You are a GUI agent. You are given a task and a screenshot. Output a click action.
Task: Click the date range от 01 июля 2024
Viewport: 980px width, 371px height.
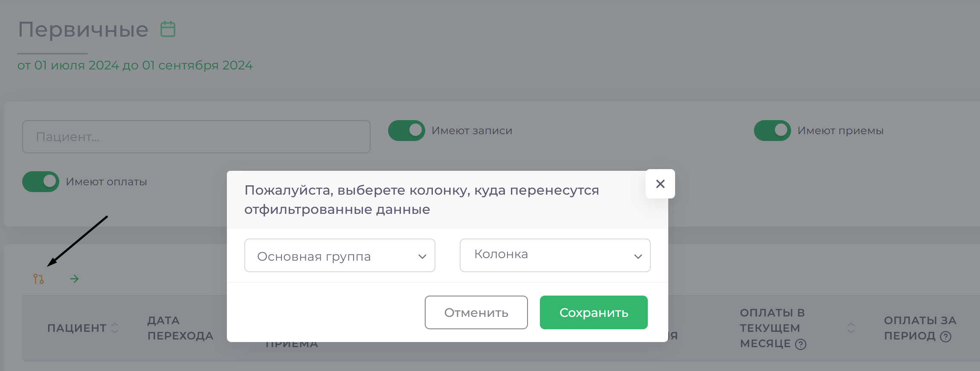[135, 65]
